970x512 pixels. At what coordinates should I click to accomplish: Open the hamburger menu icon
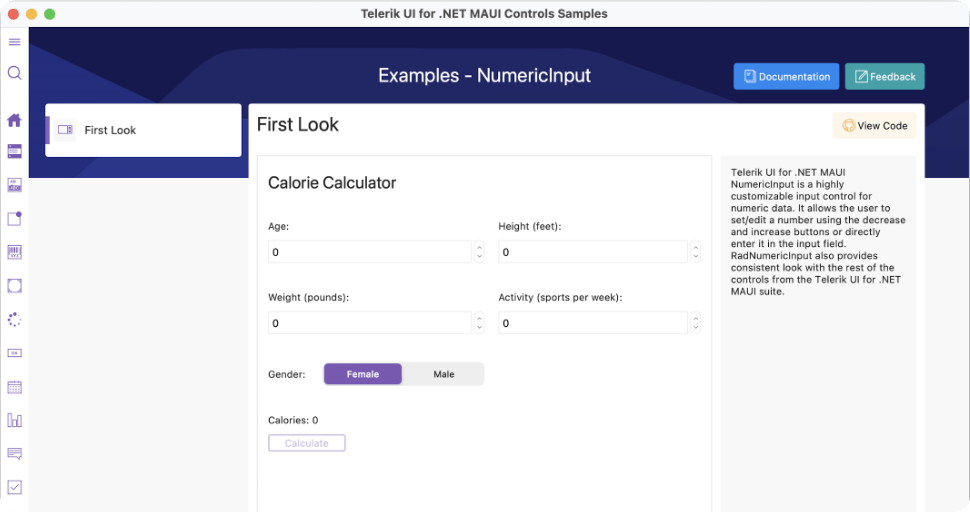pyautogui.click(x=14, y=42)
